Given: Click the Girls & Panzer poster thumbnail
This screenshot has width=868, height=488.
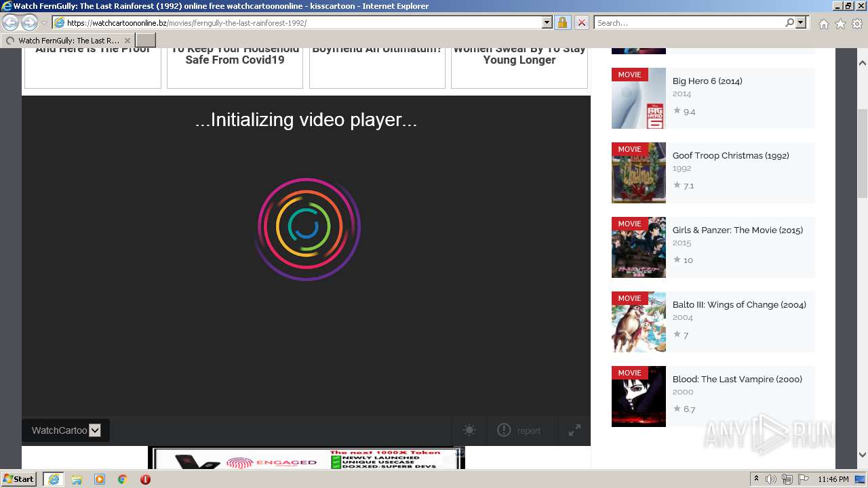Looking at the screenshot, I should click(x=639, y=247).
